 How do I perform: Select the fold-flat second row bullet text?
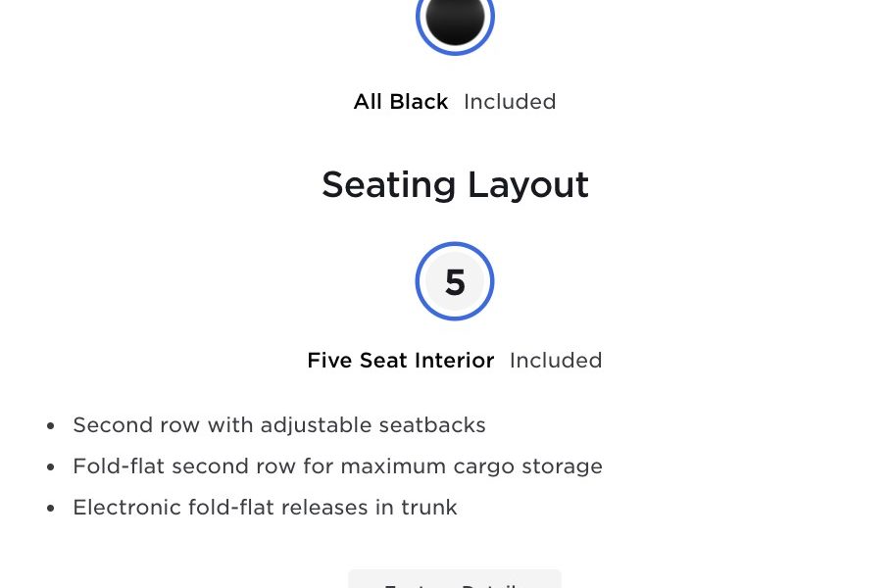click(x=338, y=466)
